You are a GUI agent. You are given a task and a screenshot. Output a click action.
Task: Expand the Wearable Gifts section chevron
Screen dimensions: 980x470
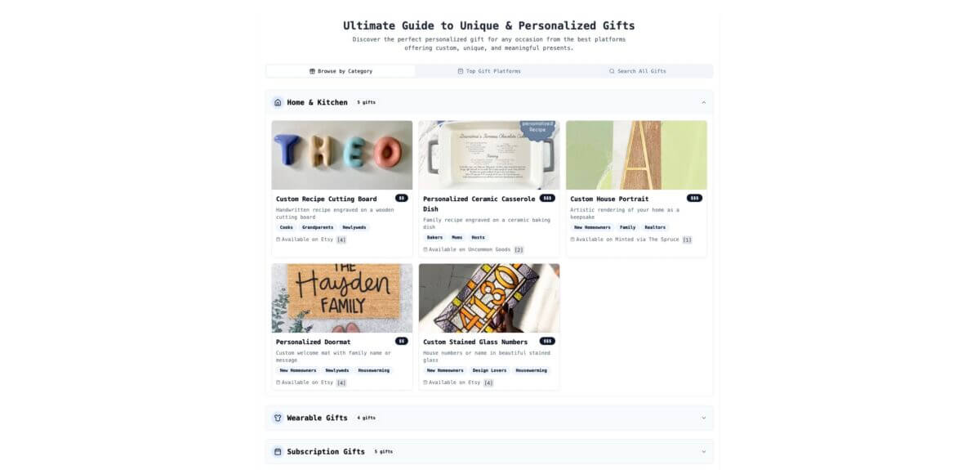(x=704, y=418)
